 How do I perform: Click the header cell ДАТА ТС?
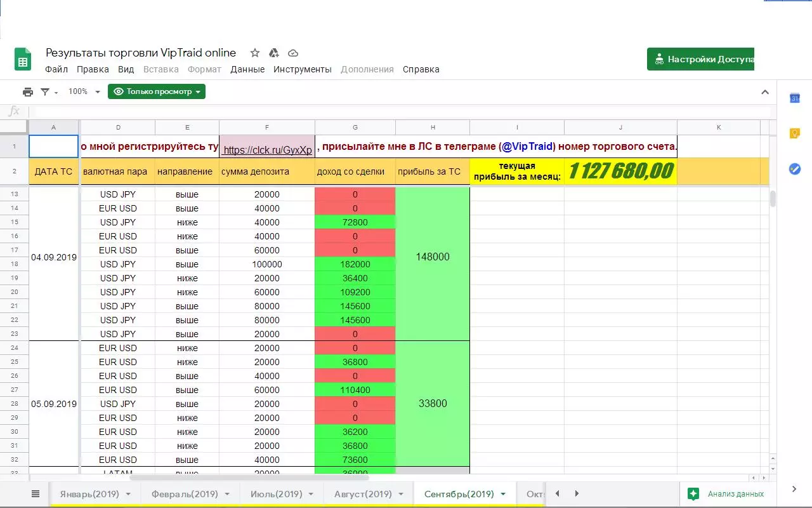[54, 171]
